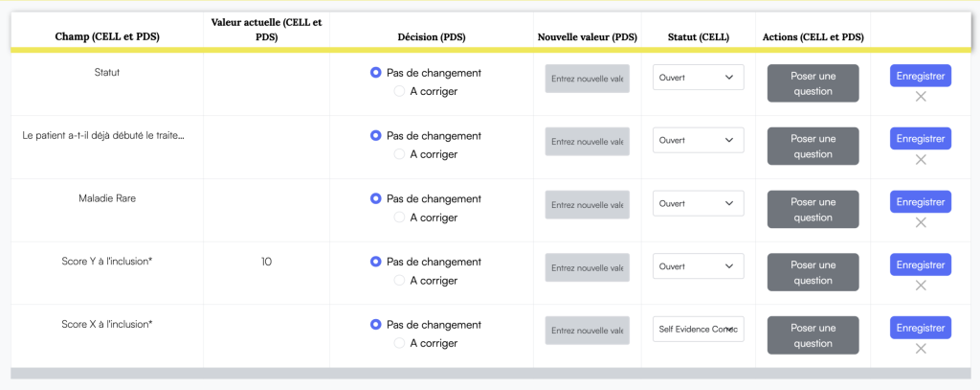Click the 'Décision (PDS)' column header
980x390 pixels.
click(432, 37)
